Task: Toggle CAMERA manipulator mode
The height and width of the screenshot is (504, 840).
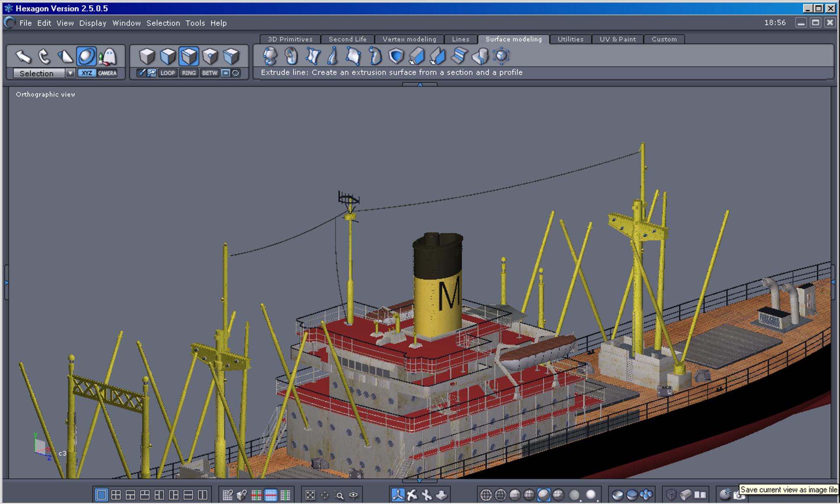Action: click(107, 73)
